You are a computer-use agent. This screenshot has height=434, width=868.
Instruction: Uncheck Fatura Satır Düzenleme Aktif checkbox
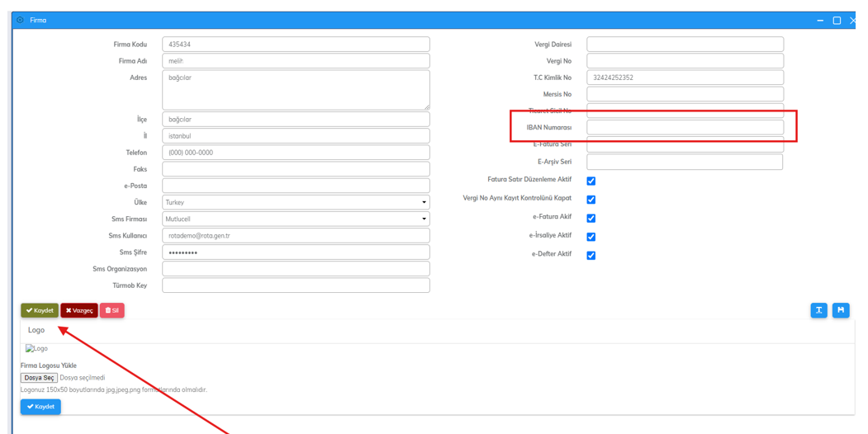tap(591, 181)
